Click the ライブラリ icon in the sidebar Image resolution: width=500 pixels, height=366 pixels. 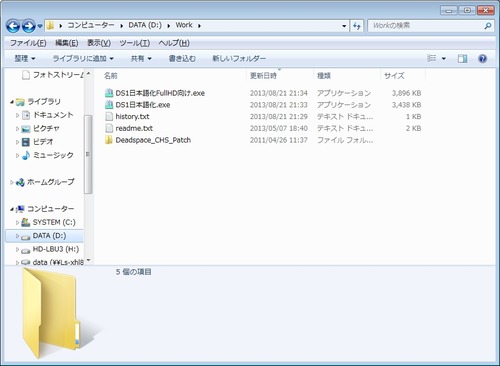coord(20,102)
